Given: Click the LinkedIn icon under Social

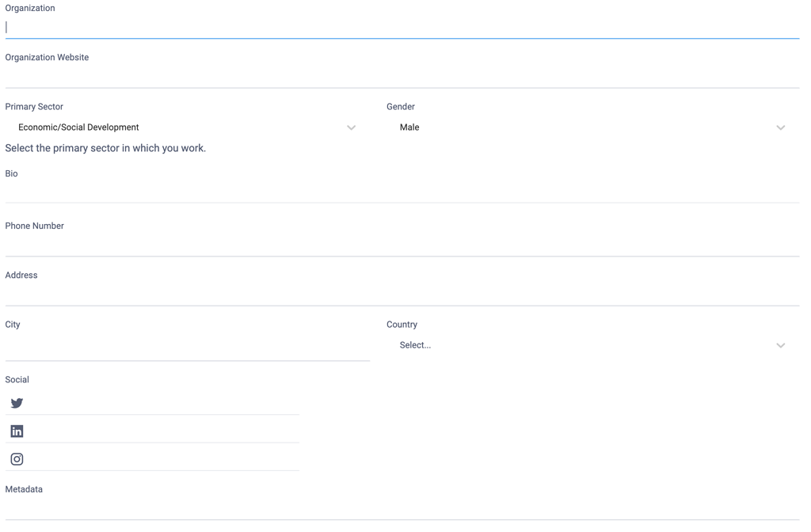Looking at the screenshot, I should tap(17, 431).
